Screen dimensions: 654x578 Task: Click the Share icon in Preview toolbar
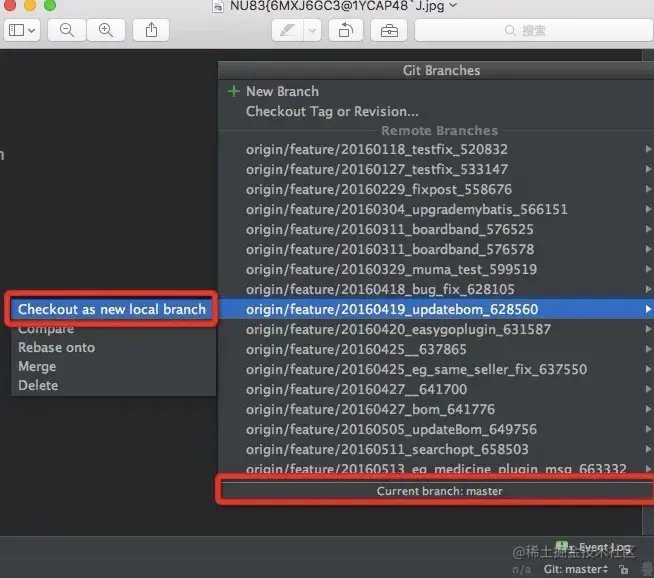(151, 30)
